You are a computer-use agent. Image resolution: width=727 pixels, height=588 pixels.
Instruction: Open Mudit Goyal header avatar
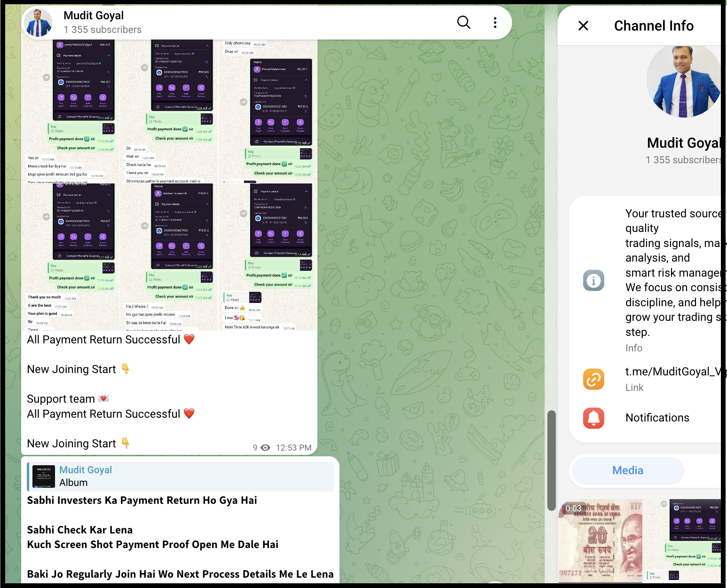pyautogui.click(x=38, y=23)
